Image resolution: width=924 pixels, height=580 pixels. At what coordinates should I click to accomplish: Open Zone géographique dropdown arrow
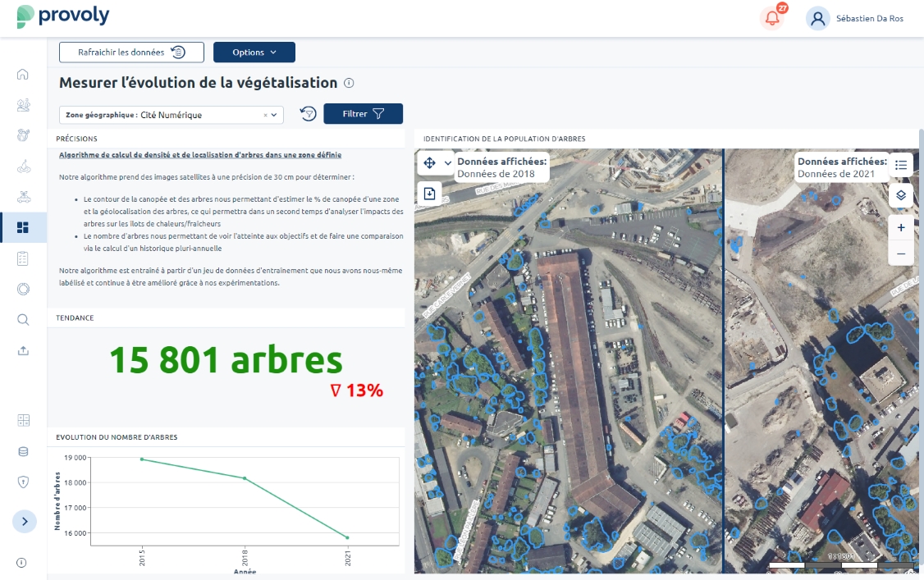pyautogui.click(x=274, y=115)
